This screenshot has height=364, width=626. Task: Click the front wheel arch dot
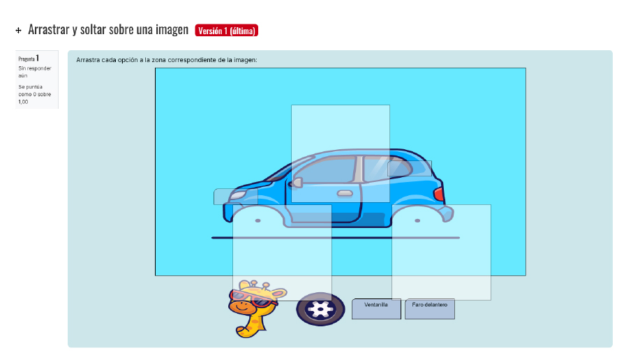[x=258, y=221]
